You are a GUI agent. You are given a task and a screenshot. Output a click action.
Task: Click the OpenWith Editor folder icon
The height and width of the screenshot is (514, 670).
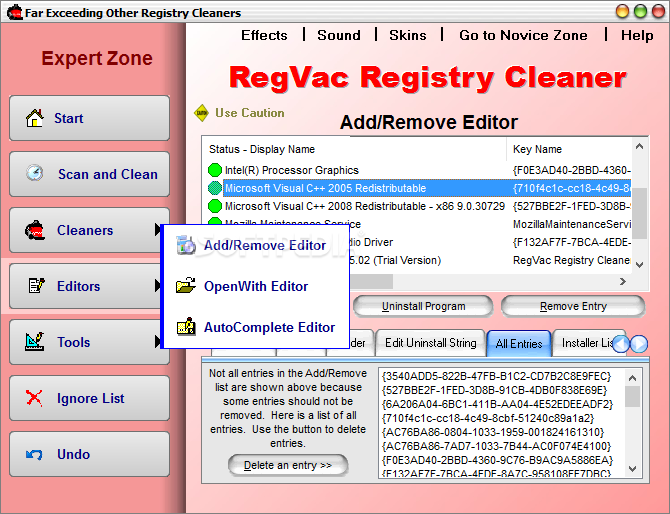[186, 285]
